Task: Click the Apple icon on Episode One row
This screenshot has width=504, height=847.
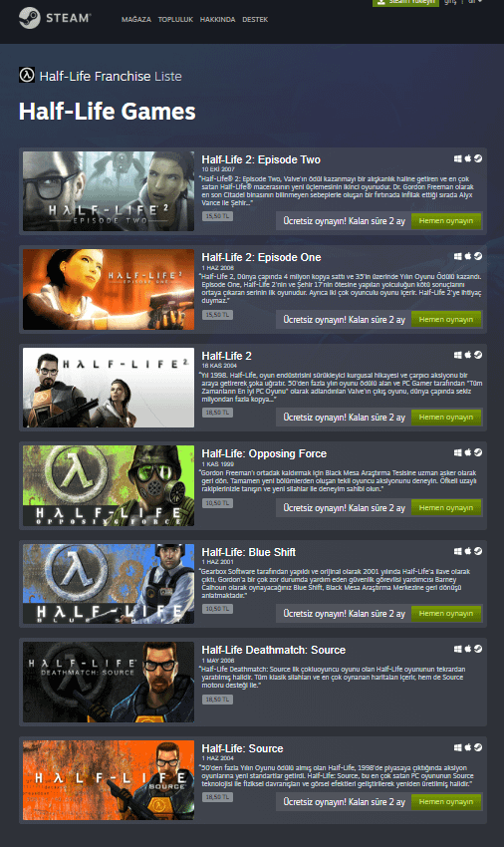Action: point(468,256)
